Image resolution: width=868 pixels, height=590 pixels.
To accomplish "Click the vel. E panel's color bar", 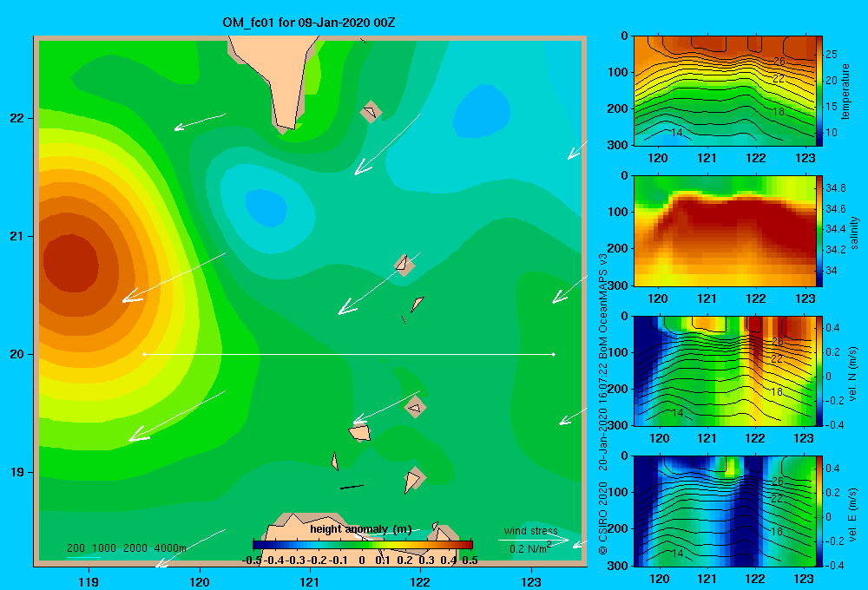I will (819, 511).
